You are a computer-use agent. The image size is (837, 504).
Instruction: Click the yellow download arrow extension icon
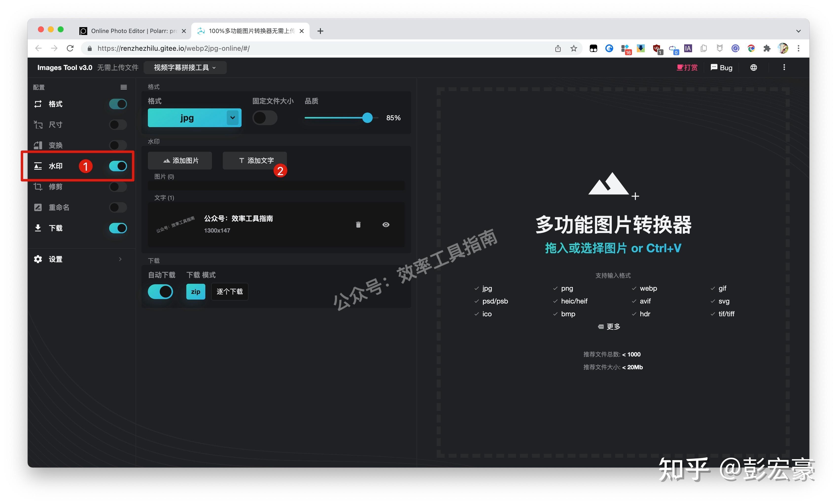coord(641,48)
